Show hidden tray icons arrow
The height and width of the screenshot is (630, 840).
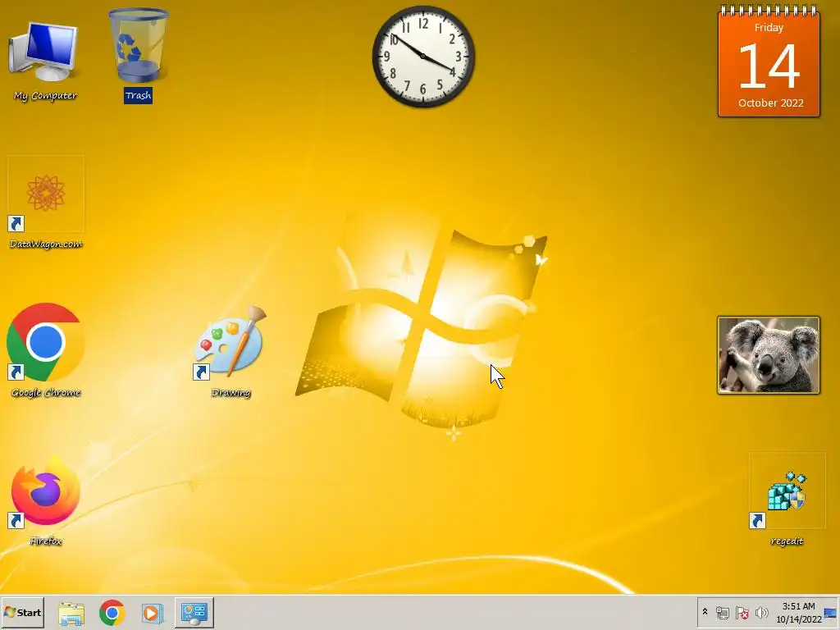point(705,612)
